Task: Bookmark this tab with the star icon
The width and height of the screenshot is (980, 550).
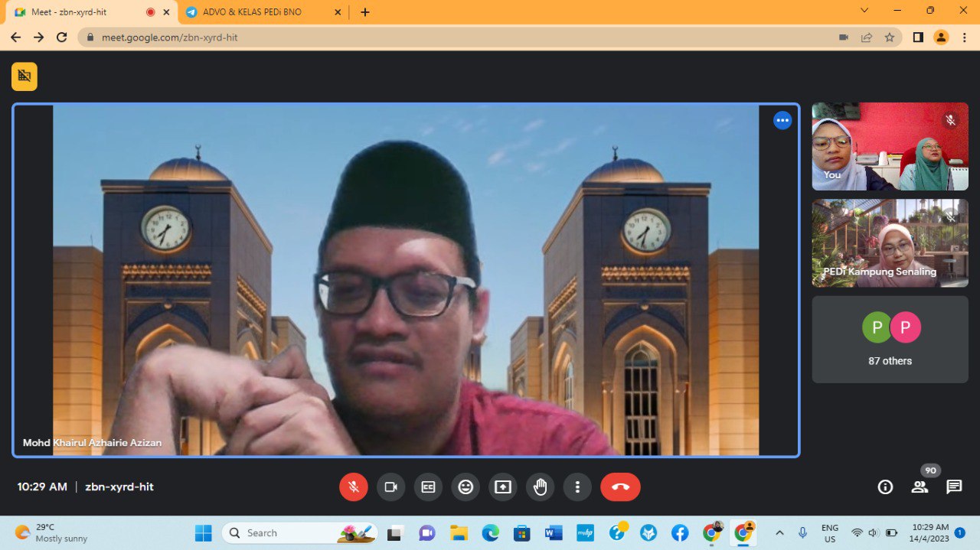Action: pyautogui.click(x=890, y=37)
